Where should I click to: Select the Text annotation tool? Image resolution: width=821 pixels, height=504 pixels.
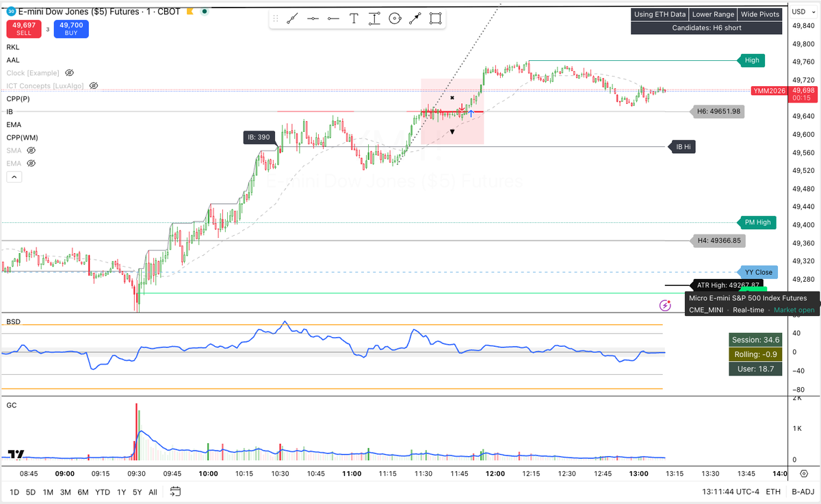[x=354, y=19]
